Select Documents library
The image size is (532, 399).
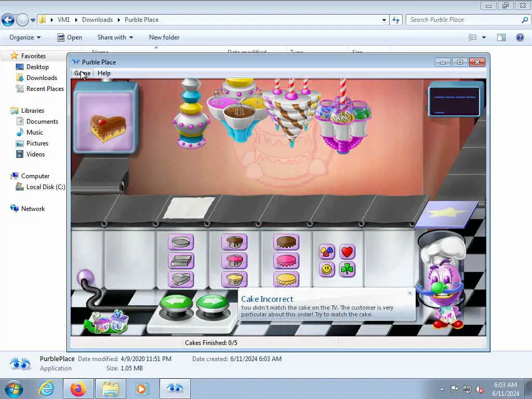[37, 122]
